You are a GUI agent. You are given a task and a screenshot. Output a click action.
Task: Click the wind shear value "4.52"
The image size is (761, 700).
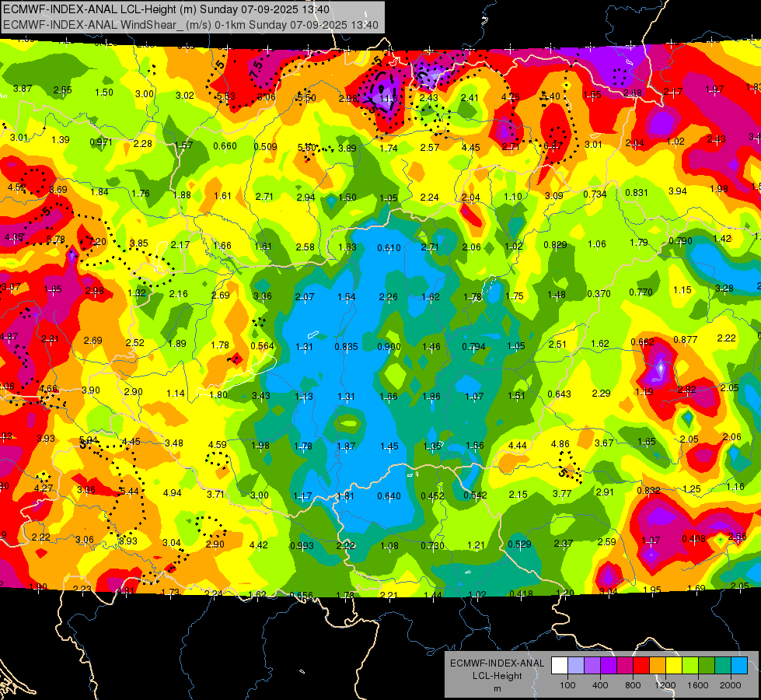tap(17, 187)
